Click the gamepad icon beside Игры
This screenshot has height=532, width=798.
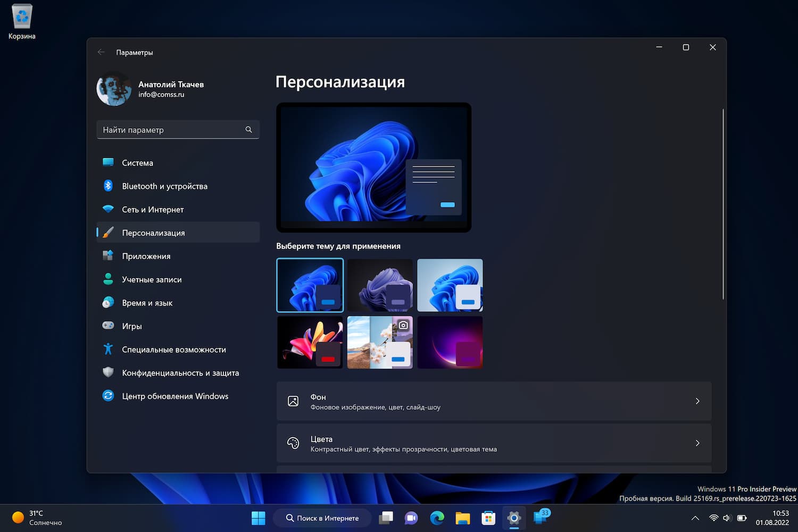click(x=108, y=326)
